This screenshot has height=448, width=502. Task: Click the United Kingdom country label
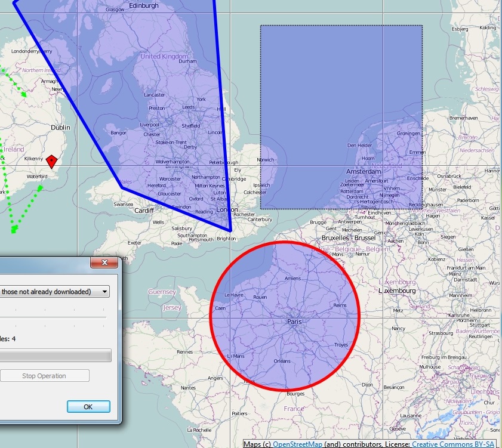pyautogui.click(x=164, y=56)
